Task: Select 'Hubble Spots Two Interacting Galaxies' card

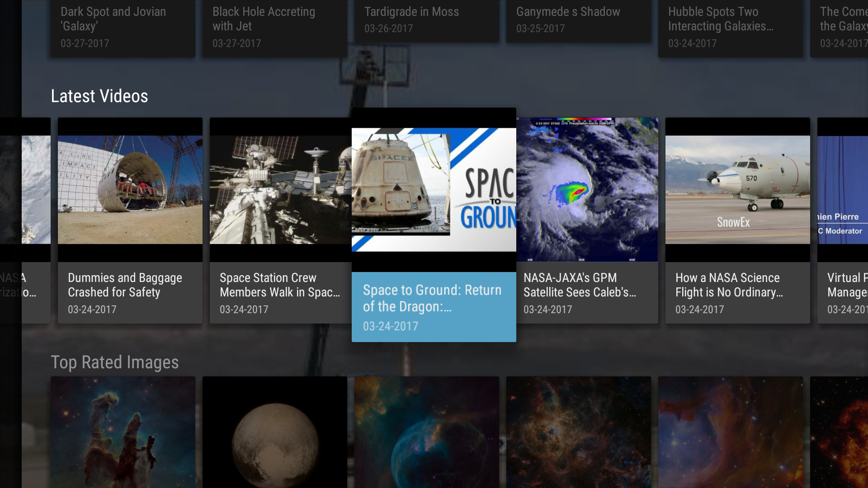Action: (x=731, y=27)
